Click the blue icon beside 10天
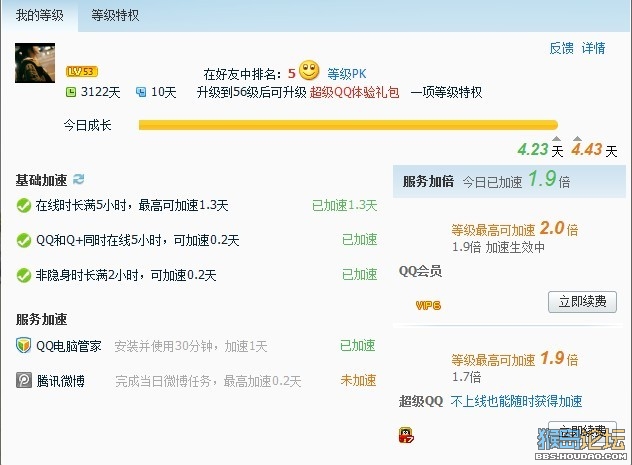This screenshot has height=465, width=632. pos(141,92)
